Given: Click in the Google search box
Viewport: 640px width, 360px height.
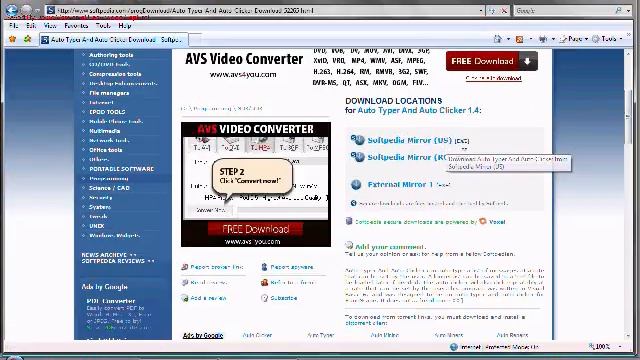Looking at the screenshot, I should [564, 11].
